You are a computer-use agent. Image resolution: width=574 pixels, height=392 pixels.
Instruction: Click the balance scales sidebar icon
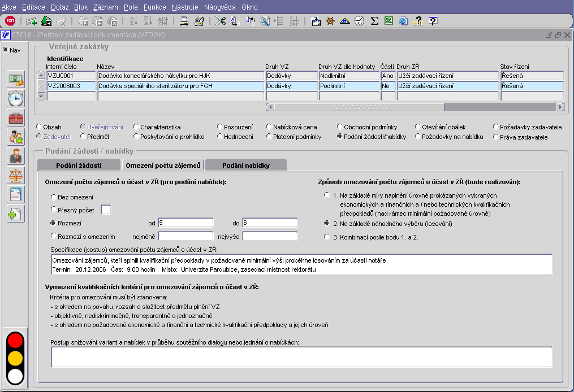click(x=16, y=175)
